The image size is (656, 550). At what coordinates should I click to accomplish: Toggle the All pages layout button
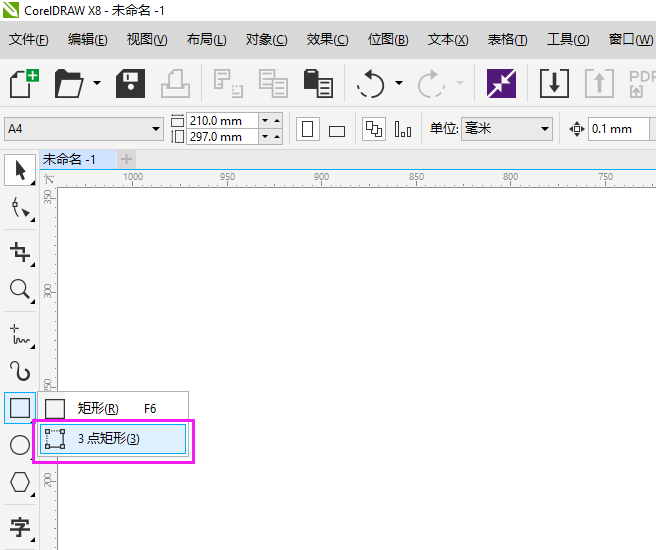(x=374, y=129)
